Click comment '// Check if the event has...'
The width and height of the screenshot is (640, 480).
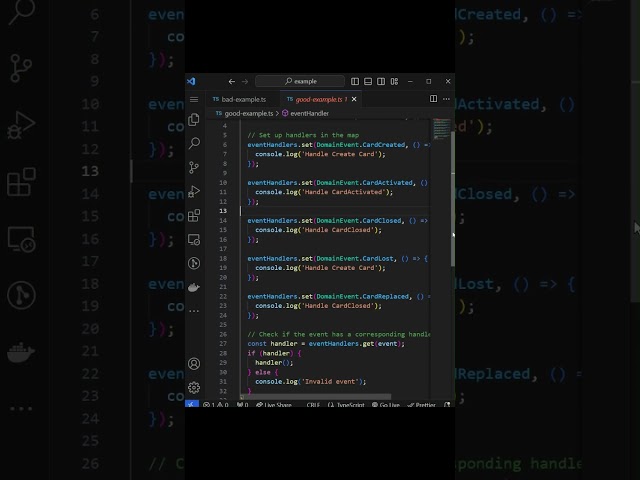coord(338,334)
